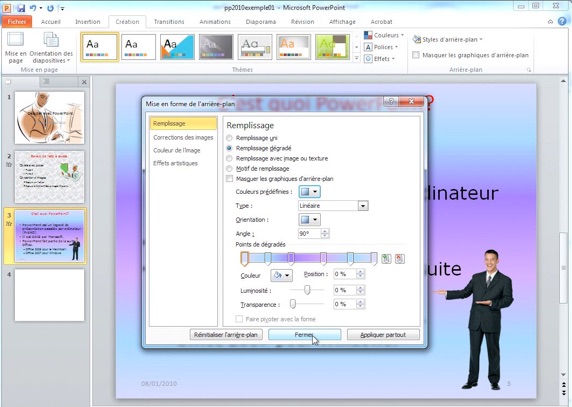This screenshot has height=407, width=572.
Task: Switch to the Animations tab
Action: [x=215, y=22]
